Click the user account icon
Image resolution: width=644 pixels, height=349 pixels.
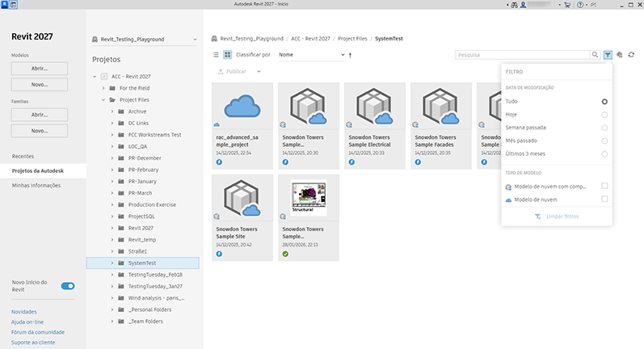pyautogui.click(x=523, y=5)
